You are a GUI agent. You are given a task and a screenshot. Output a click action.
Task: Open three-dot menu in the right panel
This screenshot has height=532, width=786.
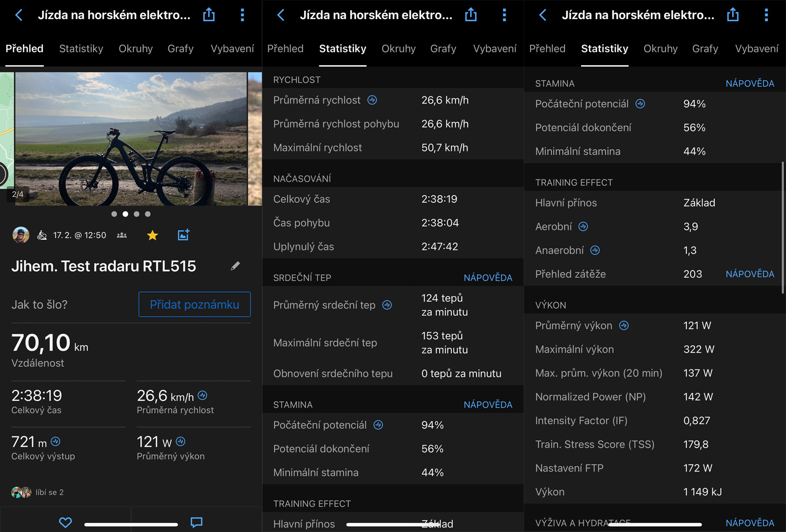766,15
